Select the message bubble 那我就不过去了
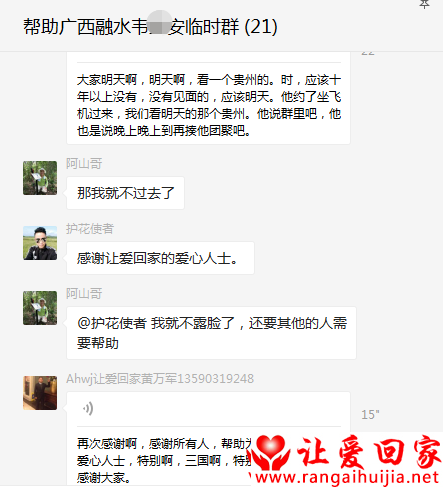Screen dimensions: 443x487 125,193
